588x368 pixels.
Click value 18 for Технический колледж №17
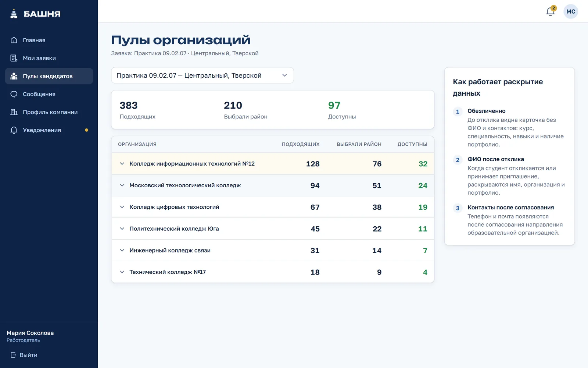(315, 273)
